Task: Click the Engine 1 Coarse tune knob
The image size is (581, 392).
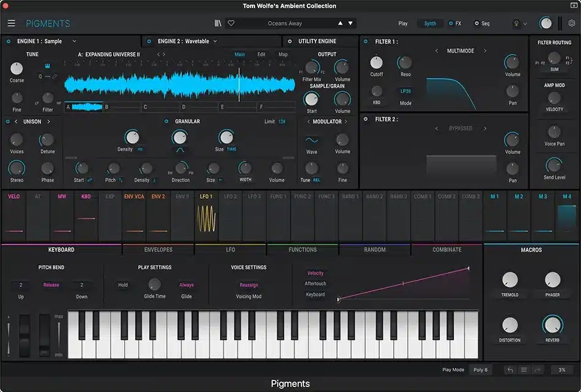Action: [17, 68]
